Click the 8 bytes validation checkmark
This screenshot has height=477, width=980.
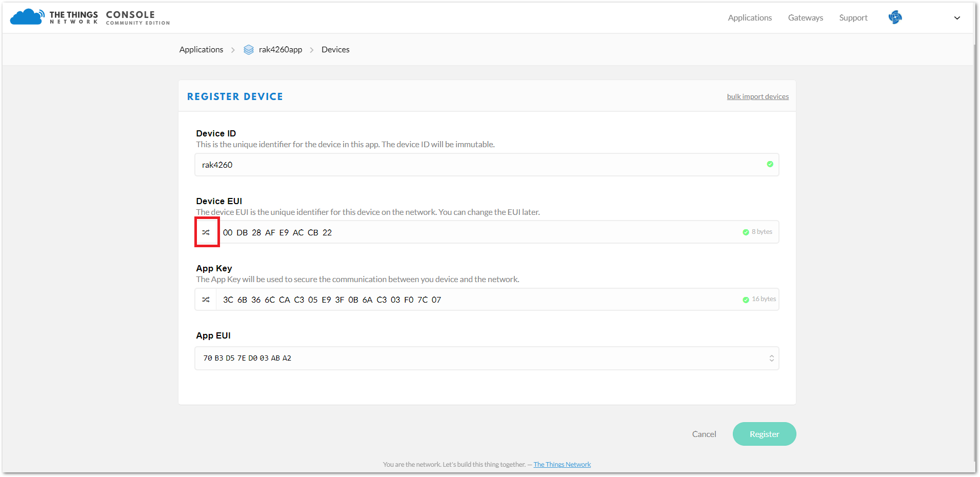click(x=746, y=232)
